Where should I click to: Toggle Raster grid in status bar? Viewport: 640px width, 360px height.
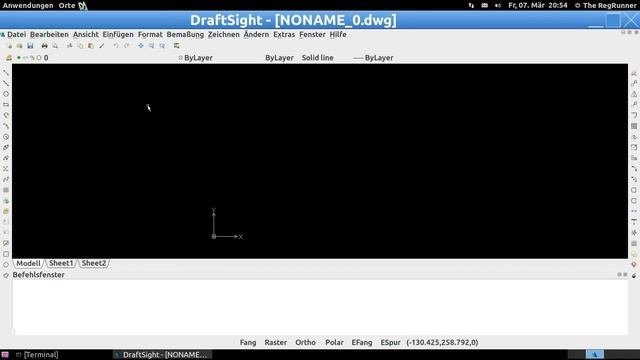(276, 342)
